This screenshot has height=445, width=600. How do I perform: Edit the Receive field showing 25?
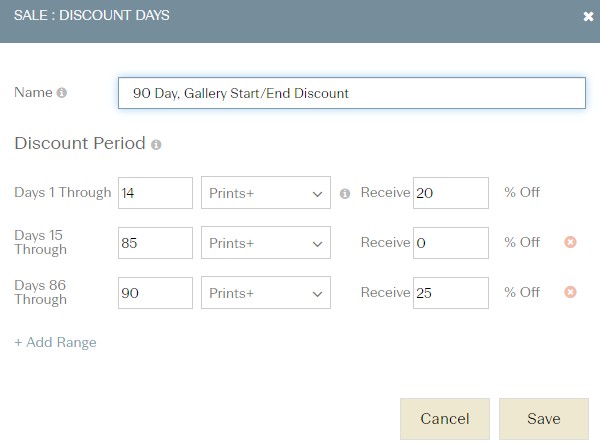tap(451, 293)
